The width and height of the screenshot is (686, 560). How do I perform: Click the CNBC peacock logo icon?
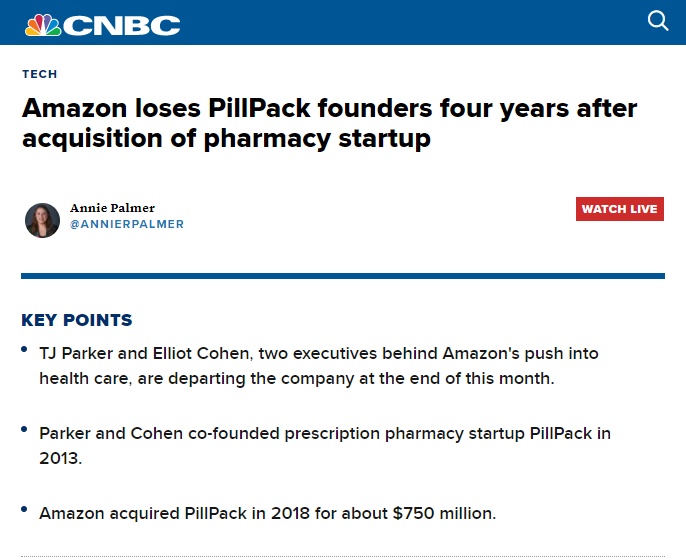point(41,23)
